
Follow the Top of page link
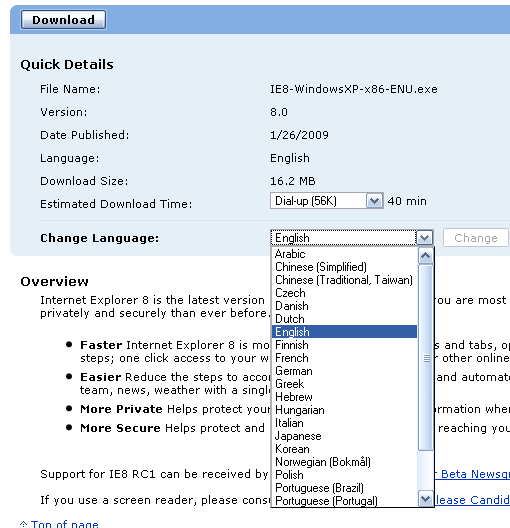(x=64, y=524)
